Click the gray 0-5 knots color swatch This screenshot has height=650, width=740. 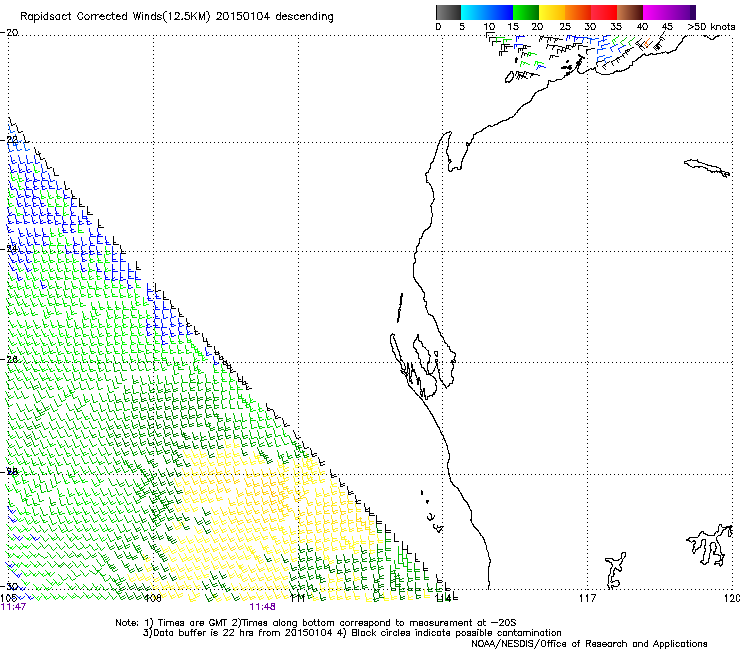point(448,12)
